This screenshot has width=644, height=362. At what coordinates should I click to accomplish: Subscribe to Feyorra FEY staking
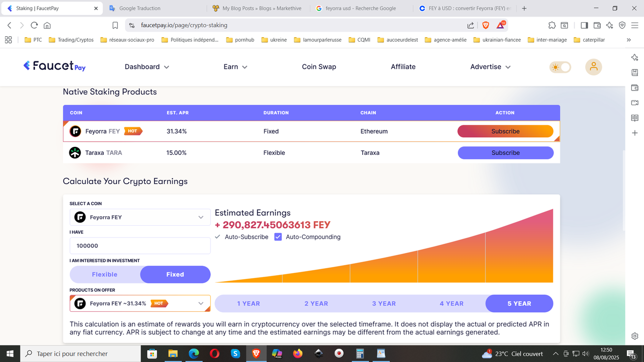[506, 131]
